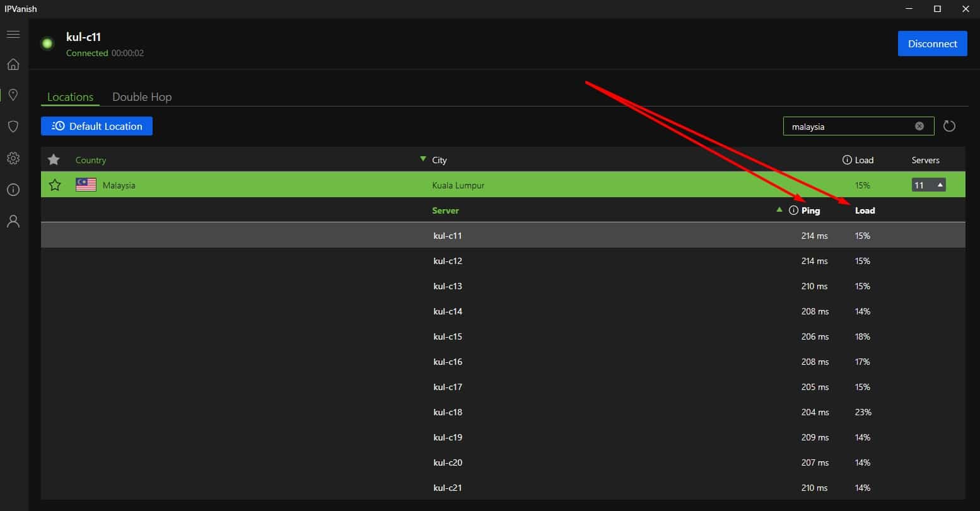Click the Malaysia flag icon
Screen dimensions: 980x511
[x=86, y=185]
